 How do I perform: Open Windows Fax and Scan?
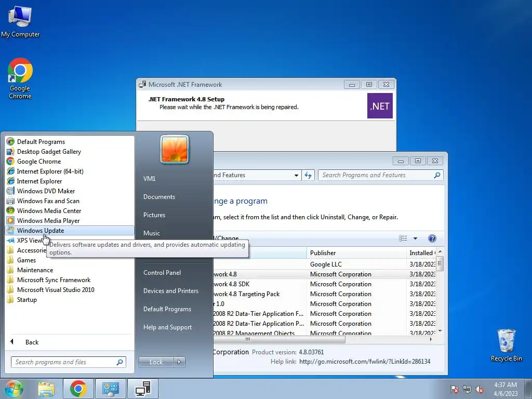pyautogui.click(x=70, y=201)
